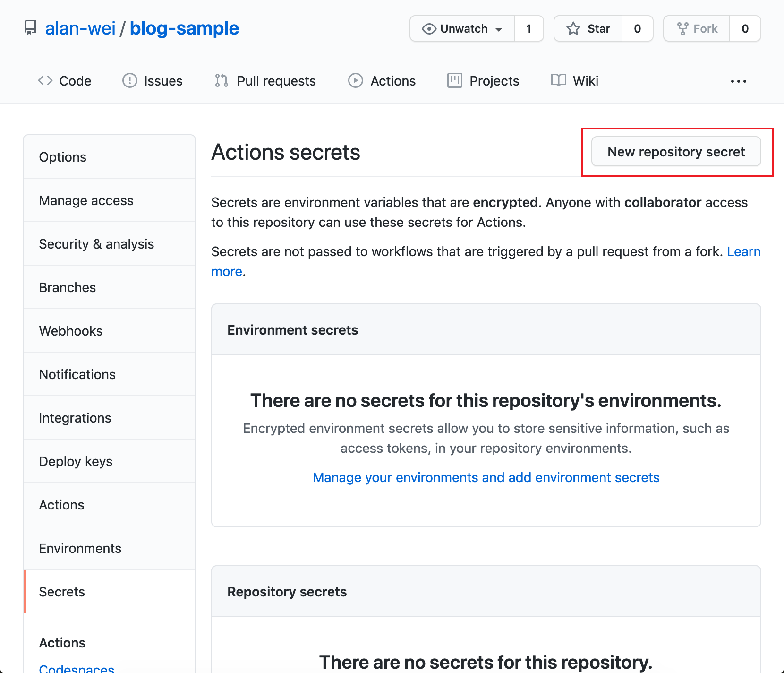
Task: Open the Wiki tab
Action: (575, 81)
